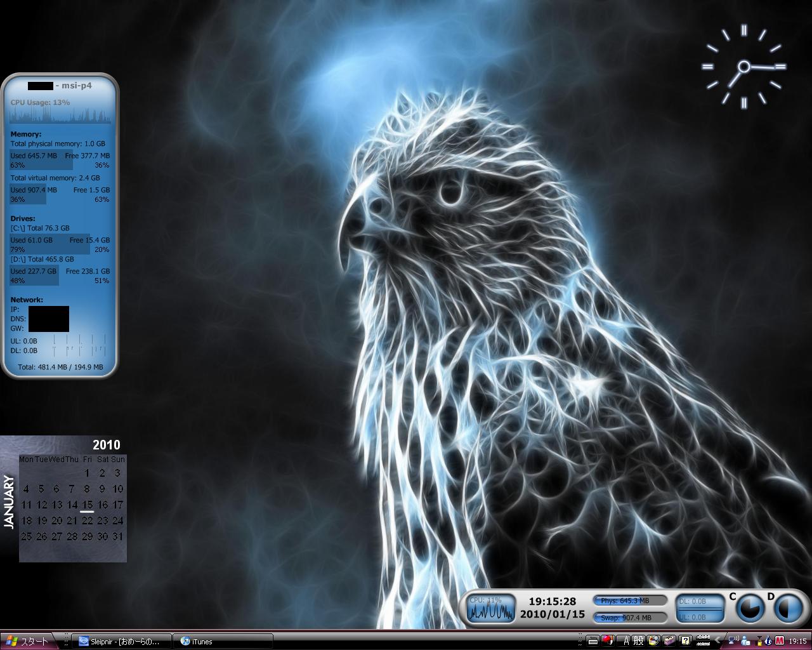The height and width of the screenshot is (650, 812).
Task: Open the Start menu button
Action: (28, 641)
